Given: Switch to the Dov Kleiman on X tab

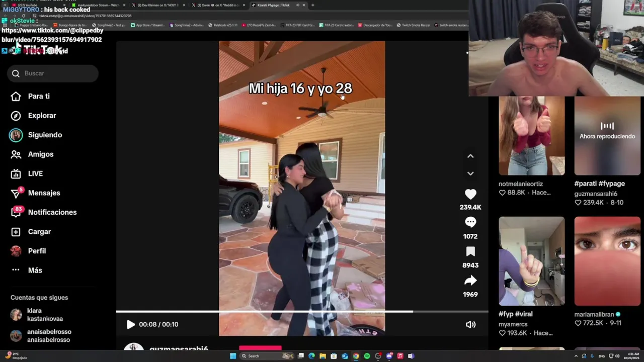Looking at the screenshot, I should (x=158, y=5).
